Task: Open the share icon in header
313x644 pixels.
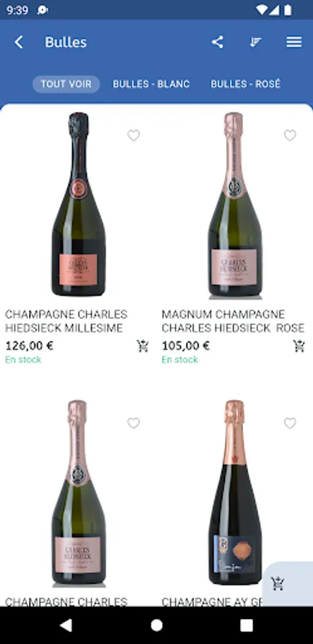Action: [217, 42]
